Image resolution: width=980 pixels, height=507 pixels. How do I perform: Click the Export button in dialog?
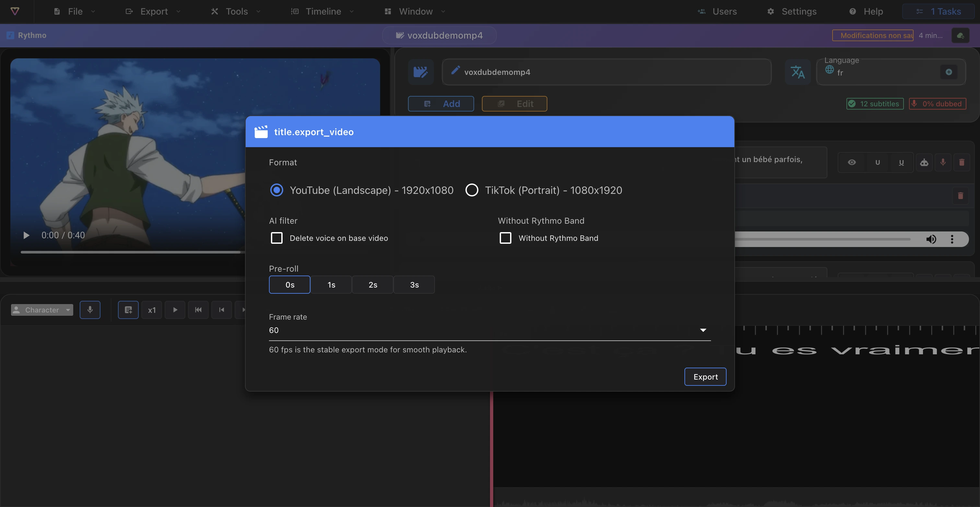(x=705, y=376)
